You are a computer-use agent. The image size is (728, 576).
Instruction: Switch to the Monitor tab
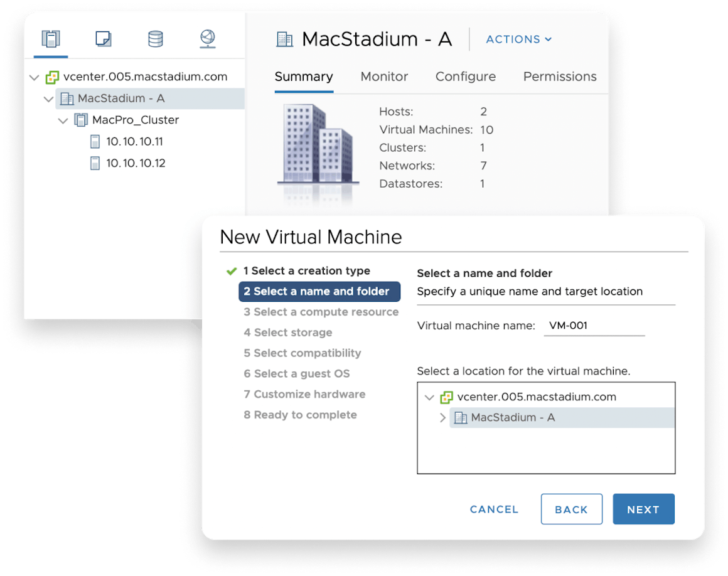(x=385, y=77)
